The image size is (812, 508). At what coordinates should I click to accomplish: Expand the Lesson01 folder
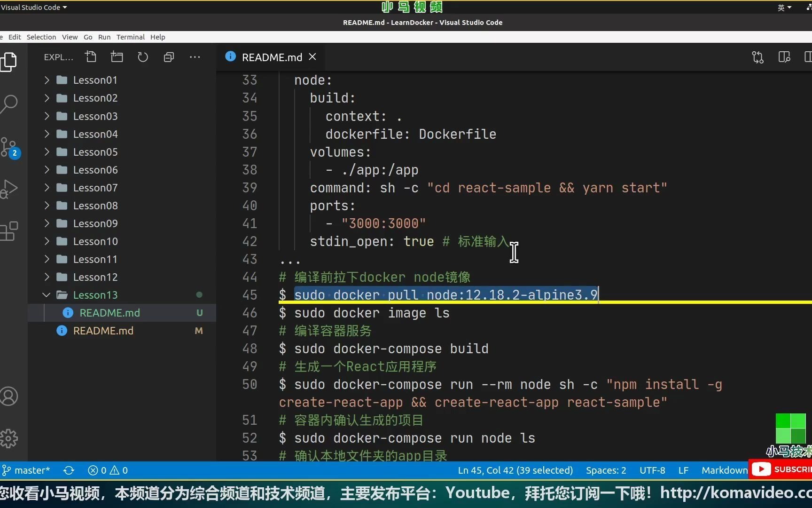pyautogui.click(x=122, y=80)
